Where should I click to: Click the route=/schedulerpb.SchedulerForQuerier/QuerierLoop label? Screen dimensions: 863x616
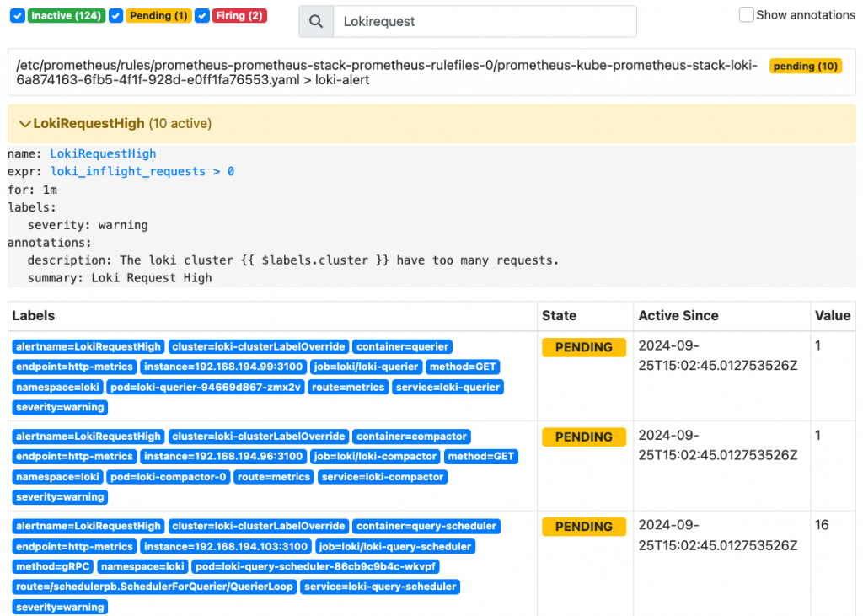click(155, 587)
